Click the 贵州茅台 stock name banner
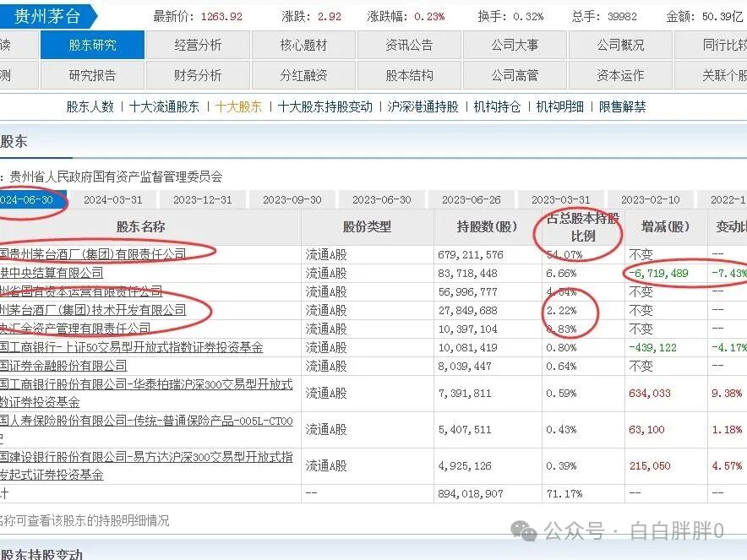The image size is (747, 560). click(46, 16)
